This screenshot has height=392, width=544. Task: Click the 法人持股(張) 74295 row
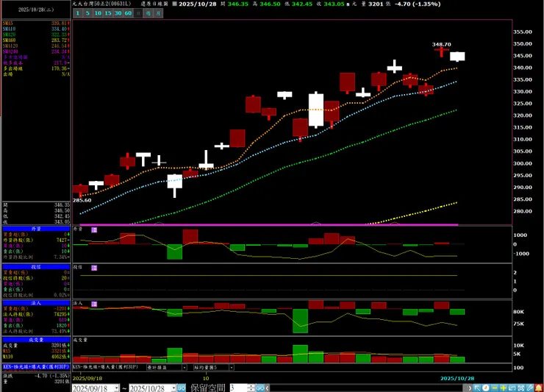click(x=36, y=314)
